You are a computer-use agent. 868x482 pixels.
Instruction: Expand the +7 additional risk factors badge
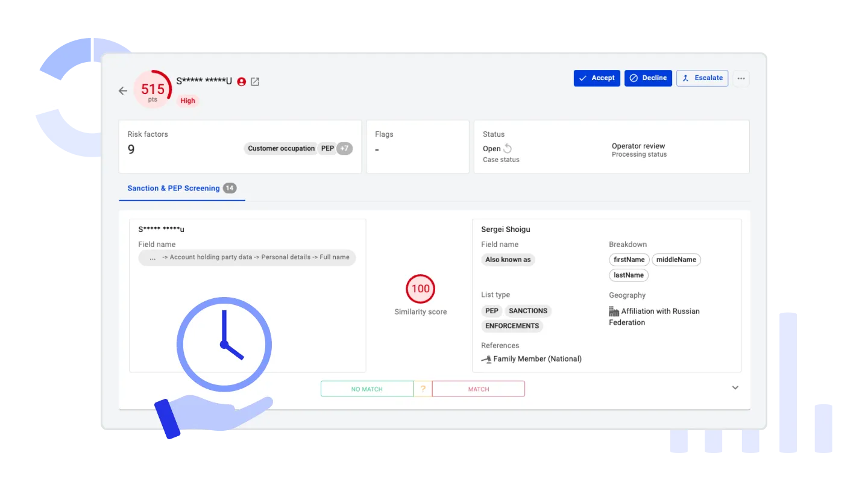coord(344,149)
